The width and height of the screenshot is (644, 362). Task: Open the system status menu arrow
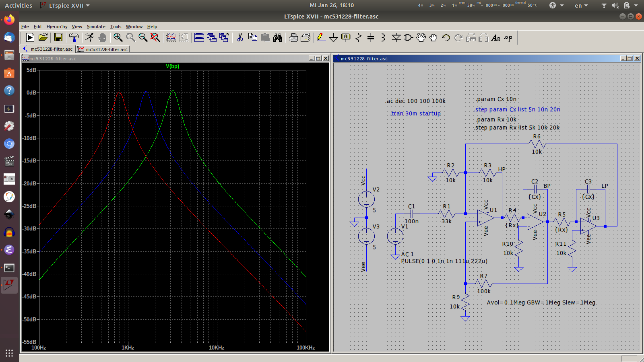coord(636,6)
